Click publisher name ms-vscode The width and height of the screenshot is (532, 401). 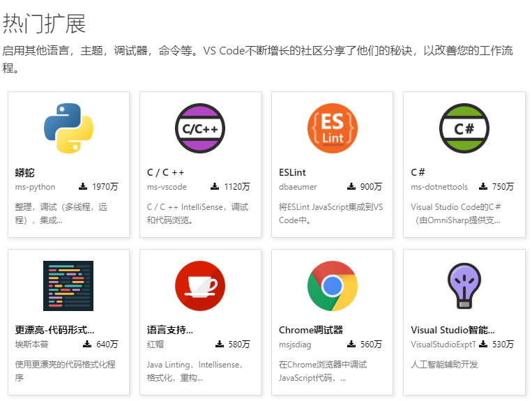(x=167, y=187)
